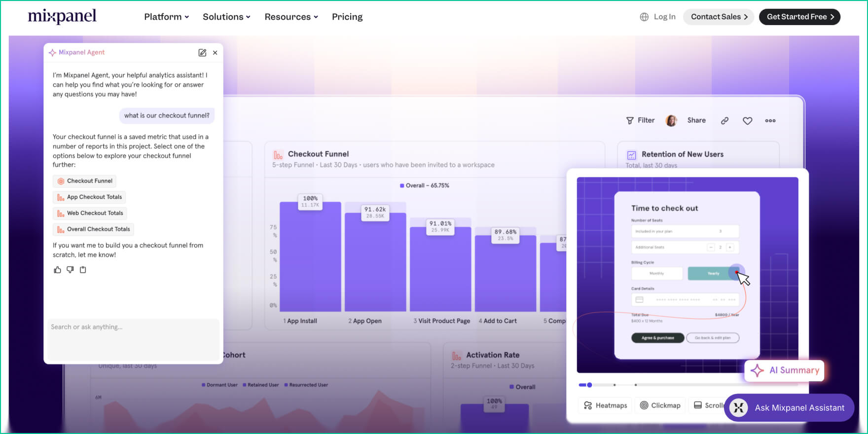Click the App Open funnel bar
The width and height of the screenshot is (868, 434).
pyautogui.click(x=375, y=262)
